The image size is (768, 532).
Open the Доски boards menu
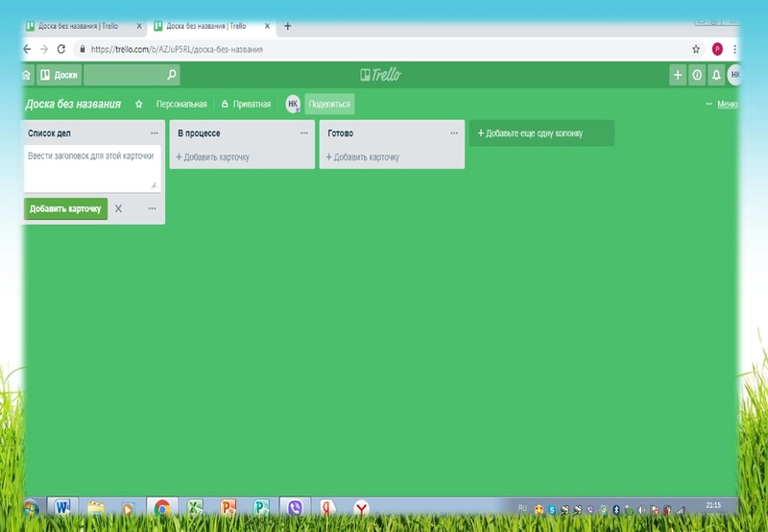[59, 75]
